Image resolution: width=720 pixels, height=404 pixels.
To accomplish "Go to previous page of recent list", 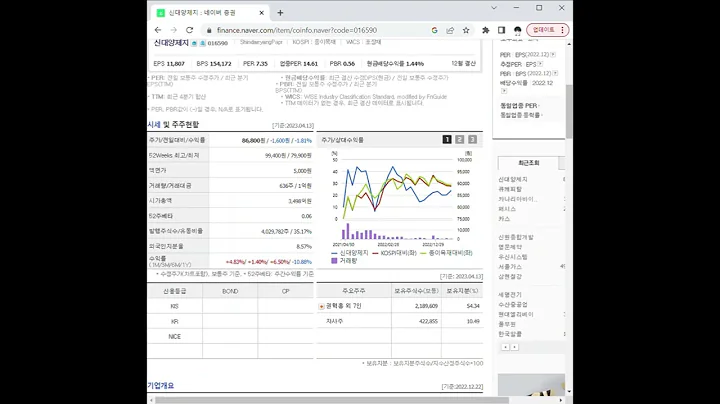I will pyautogui.click(x=505, y=347).
